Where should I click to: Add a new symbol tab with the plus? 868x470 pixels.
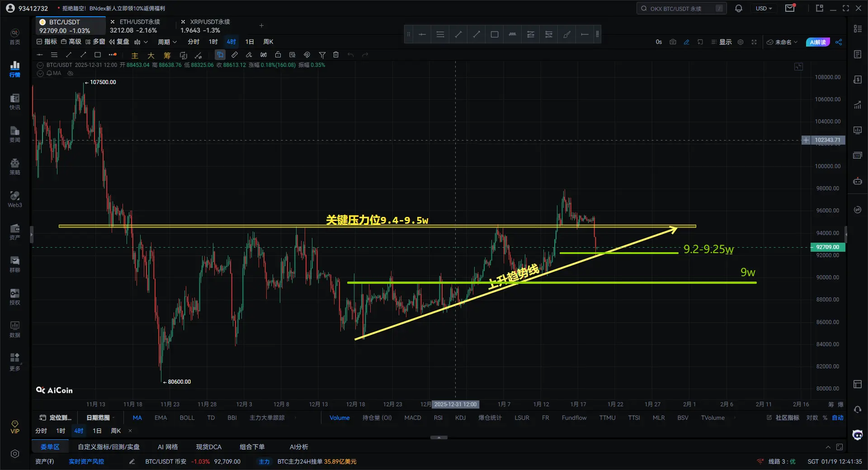point(261,26)
